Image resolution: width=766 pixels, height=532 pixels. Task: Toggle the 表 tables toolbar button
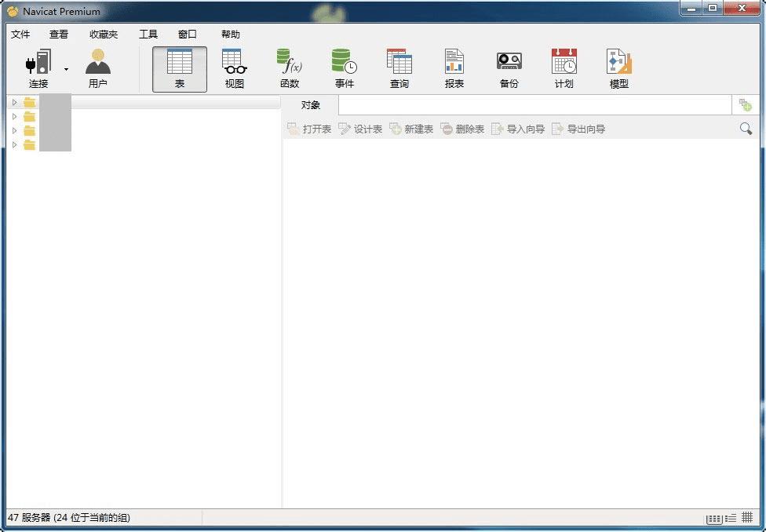tap(180, 69)
